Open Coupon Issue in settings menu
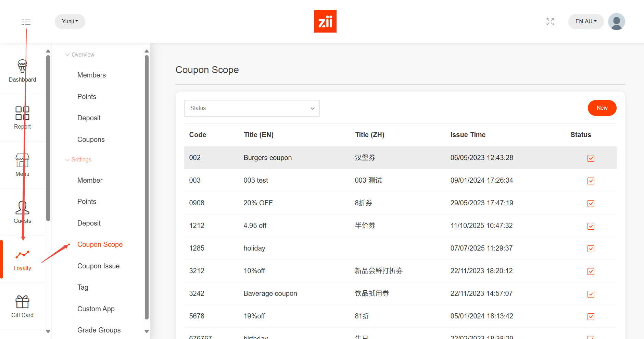644x339 pixels. point(98,266)
